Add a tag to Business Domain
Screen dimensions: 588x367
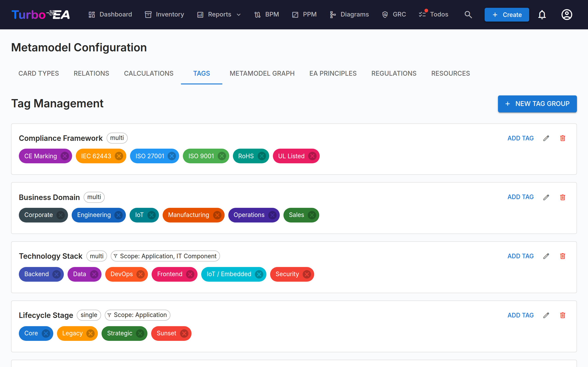pos(520,197)
